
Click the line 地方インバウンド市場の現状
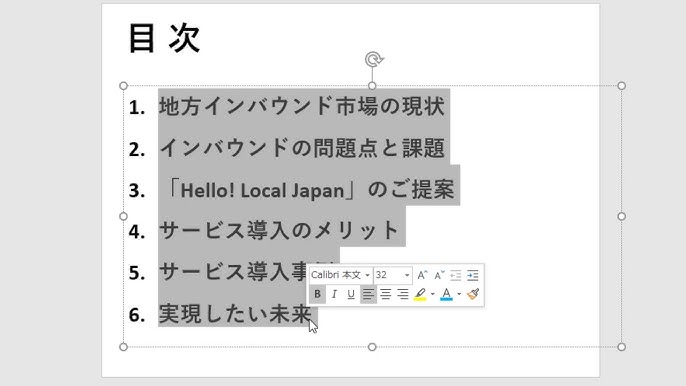coord(301,106)
